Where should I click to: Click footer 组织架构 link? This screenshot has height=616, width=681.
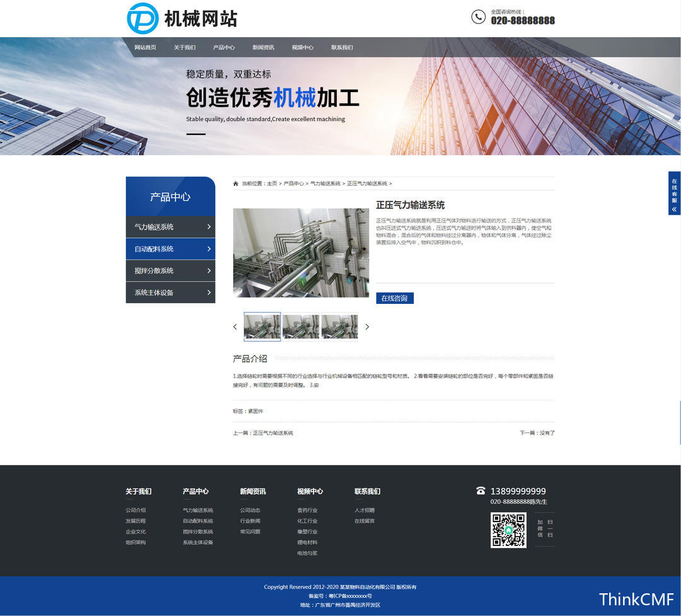click(136, 542)
